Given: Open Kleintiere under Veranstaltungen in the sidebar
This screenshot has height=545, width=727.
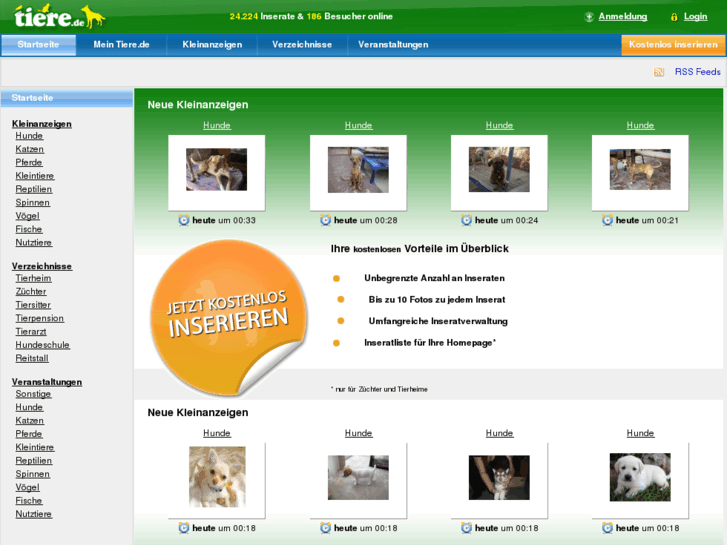Looking at the screenshot, I should click(x=35, y=448).
